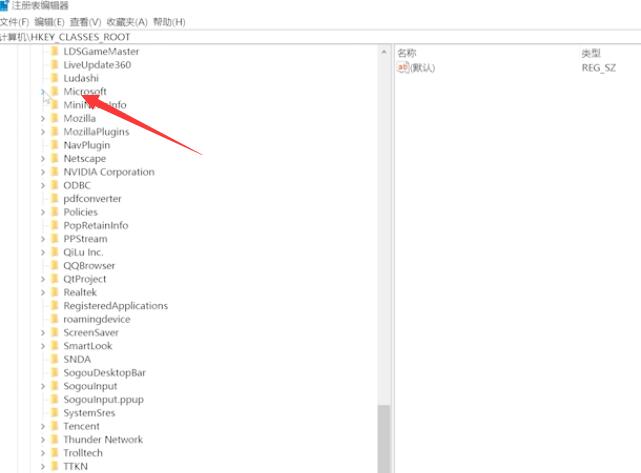The width and height of the screenshot is (641, 473).
Task: Expand the Thunder Network key
Action: [43, 440]
